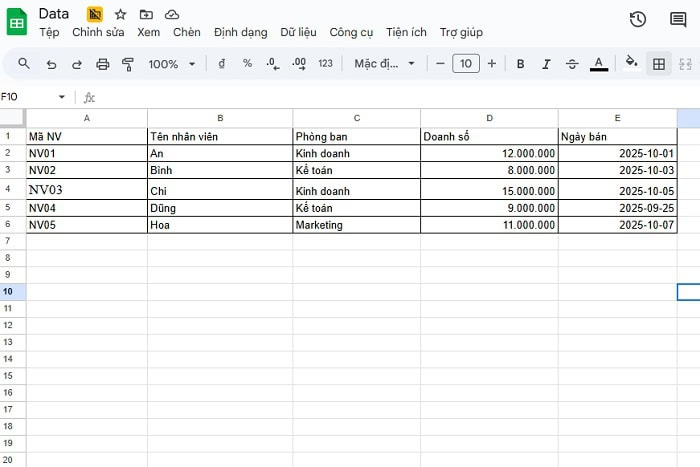Toggle bold formatting

[520, 64]
